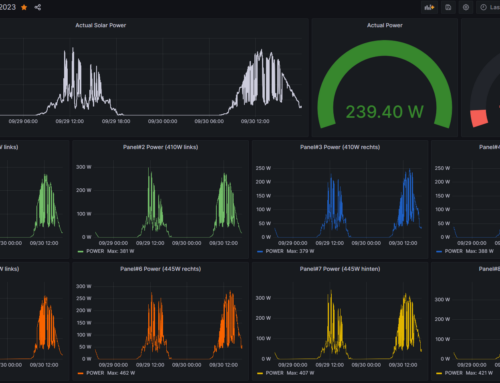Click the white 09/30 peak in Actual Solar Power
Viewport: 500px width, 383px height.
261,52
